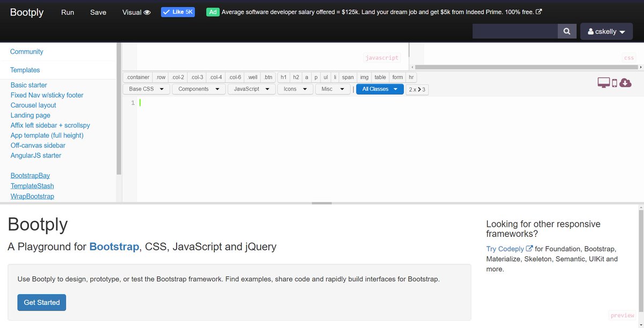Insert .row snippet

click(161, 77)
